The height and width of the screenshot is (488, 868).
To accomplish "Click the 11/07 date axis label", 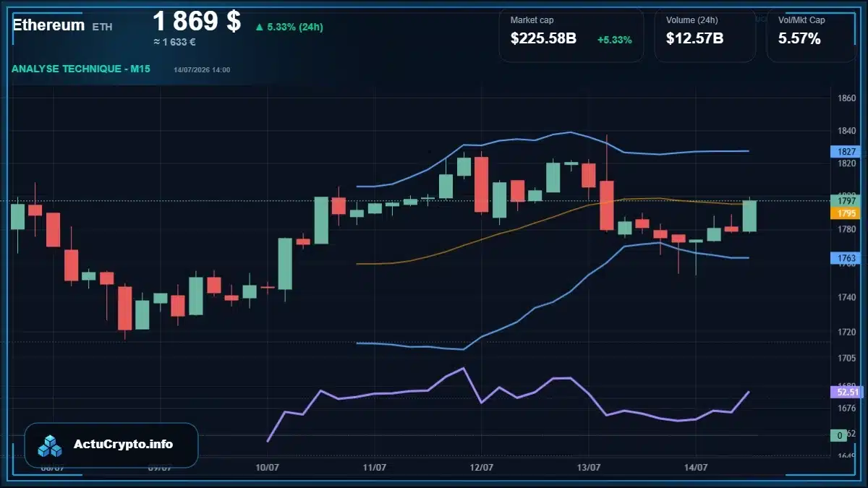I will pos(374,468).
